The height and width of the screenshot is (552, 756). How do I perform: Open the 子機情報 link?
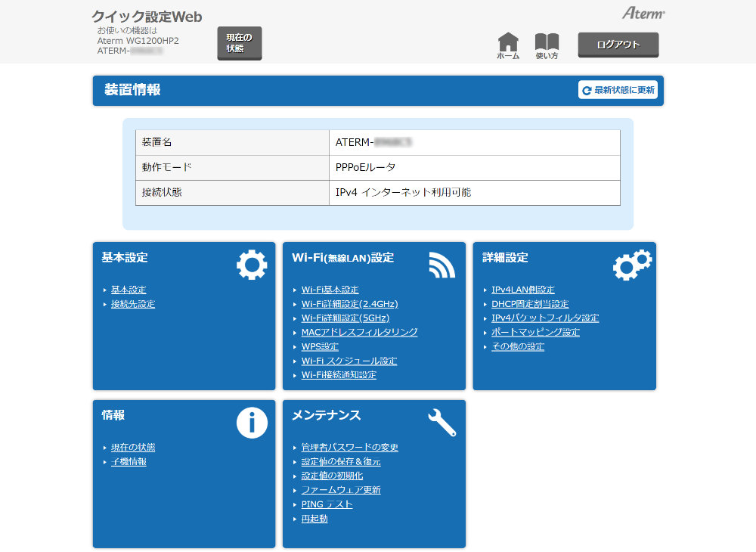point(129,462)
